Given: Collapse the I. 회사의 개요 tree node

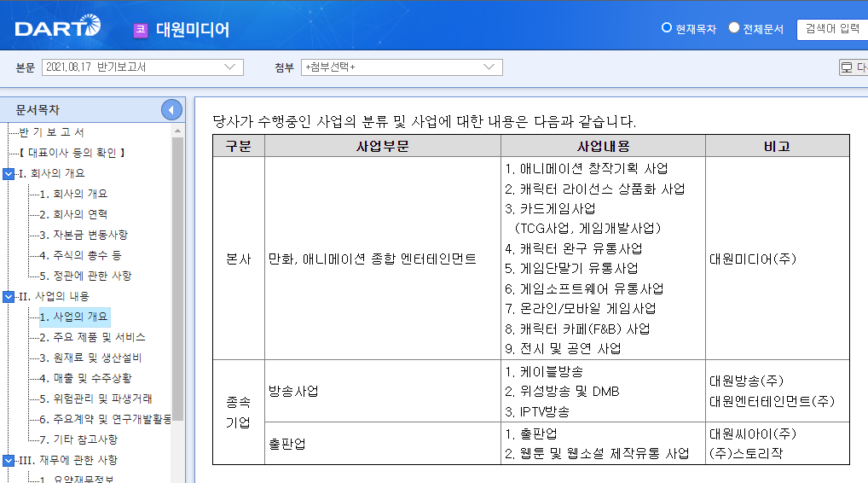Looking at the screenshot, I should (x=9, y=173).
